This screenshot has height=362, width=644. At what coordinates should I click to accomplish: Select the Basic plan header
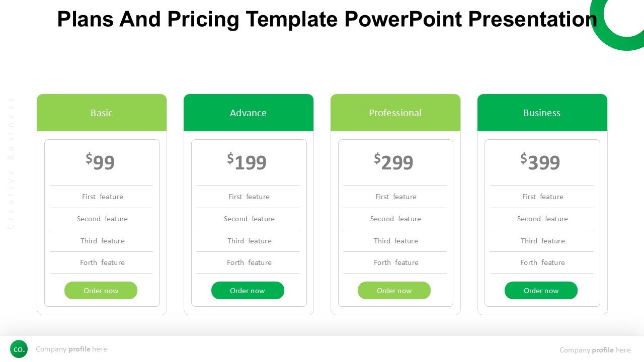click(x=102, y=113)
